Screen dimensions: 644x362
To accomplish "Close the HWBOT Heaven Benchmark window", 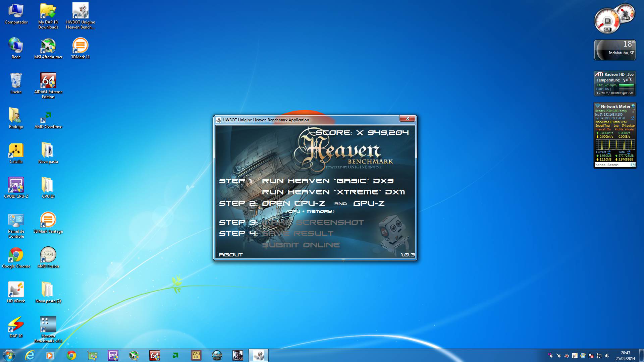I will pos(408,118).
